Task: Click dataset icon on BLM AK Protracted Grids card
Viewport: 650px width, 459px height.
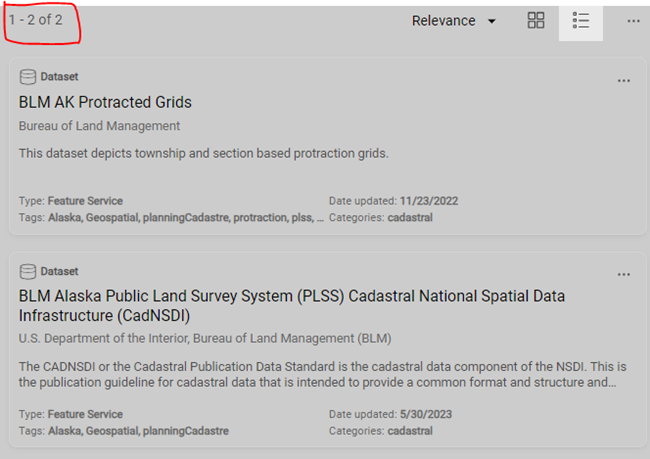Action: tap(28, 77)
